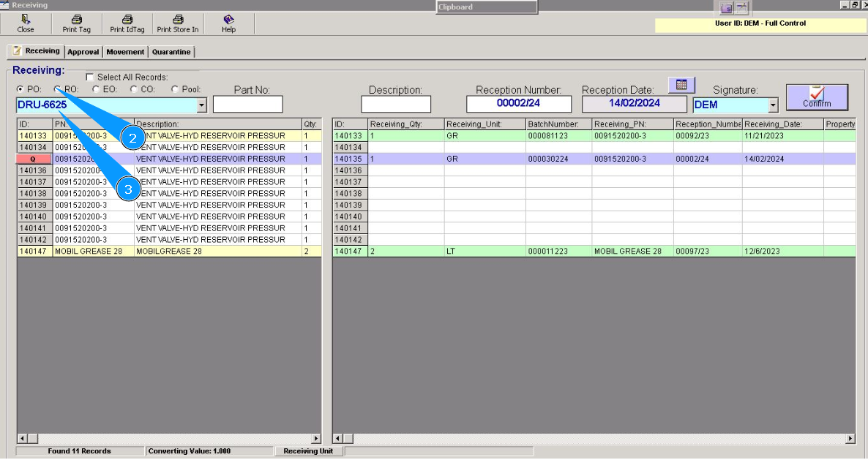Image resolution: width=868 pixels, height=460 pixels.
Task: Click the Description filter input field
Action: coord(396,104)
